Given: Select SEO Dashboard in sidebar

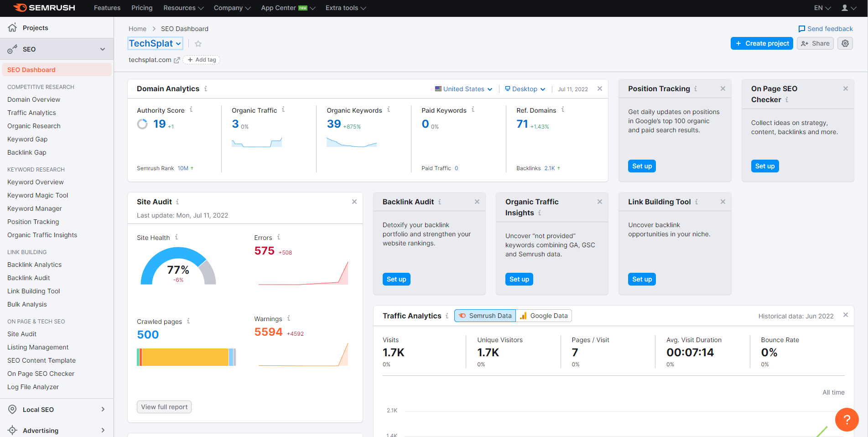Looking at the screenshot, I should pos(57,70).
